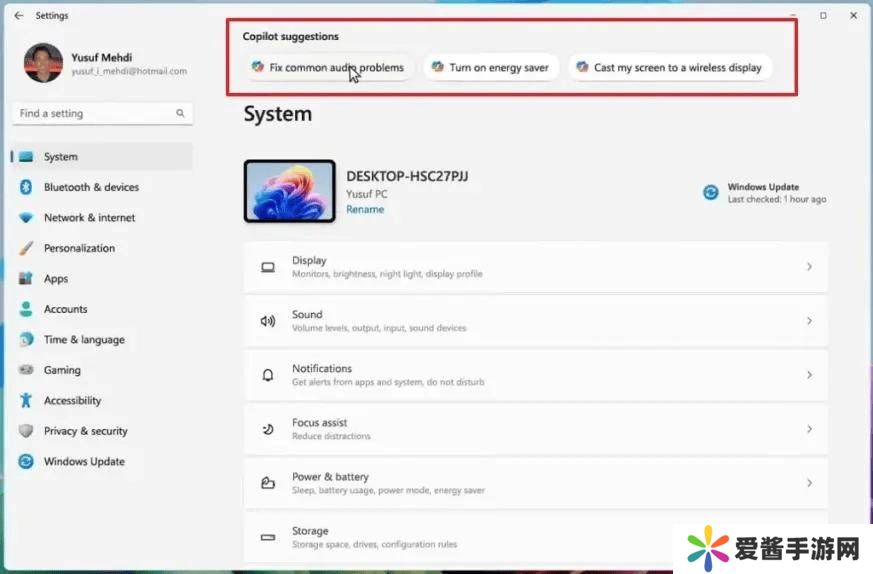Open Sound settings using the right chevron
The height and width of the screenshot is (574, 873).
[809, 321]
